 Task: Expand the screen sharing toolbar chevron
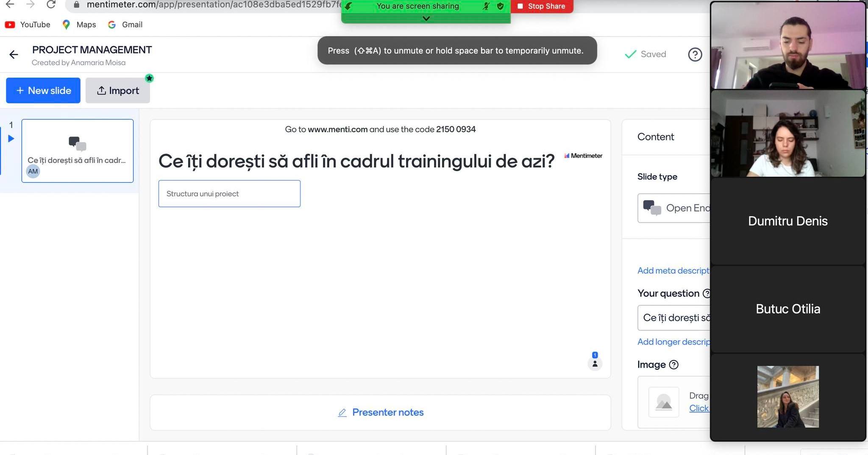(426, 19)
